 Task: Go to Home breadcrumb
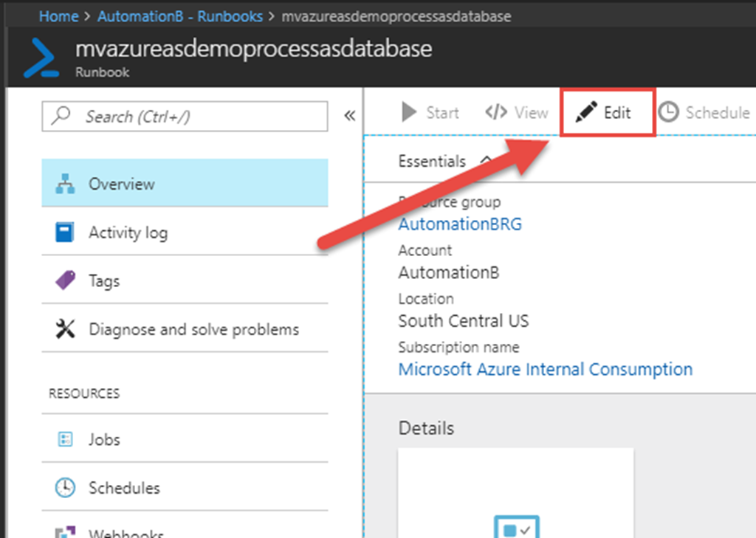pos(58,15)
